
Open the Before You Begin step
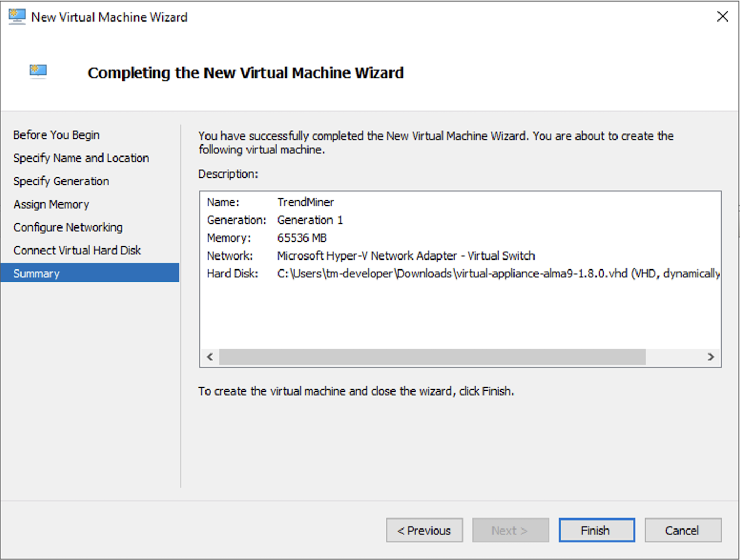coord(56,135)
